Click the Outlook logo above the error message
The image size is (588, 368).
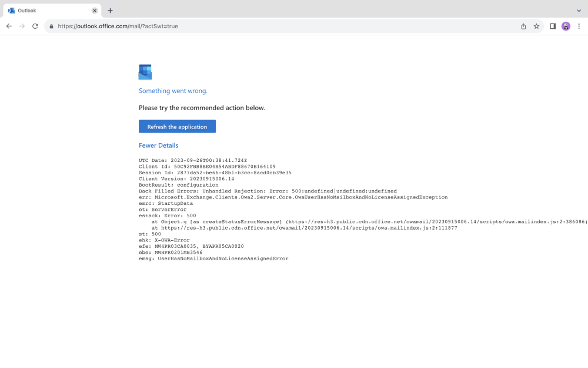pyautogui.click(x=145, y=72)
